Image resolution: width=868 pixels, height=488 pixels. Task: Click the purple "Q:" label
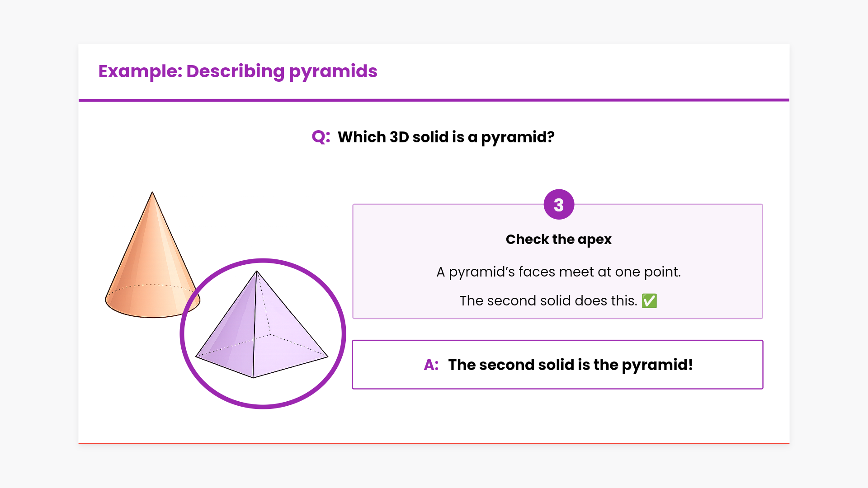[x=321, y=137]
